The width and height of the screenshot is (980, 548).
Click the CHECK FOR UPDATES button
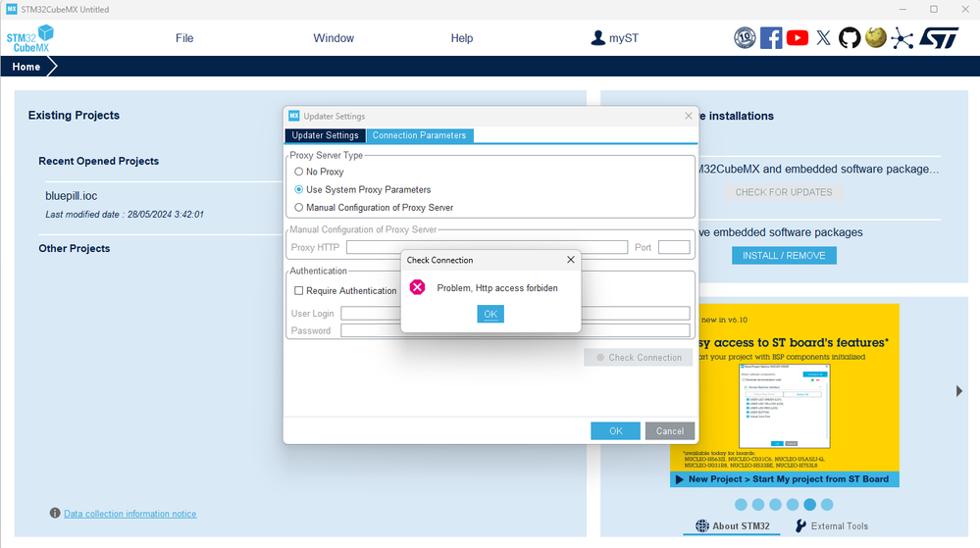tap(784, 192)
